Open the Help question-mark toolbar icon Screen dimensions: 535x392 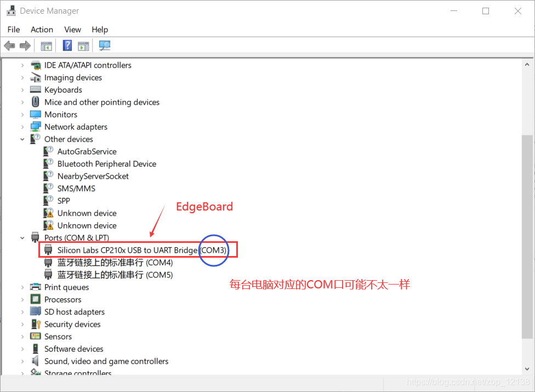point(67,46)
